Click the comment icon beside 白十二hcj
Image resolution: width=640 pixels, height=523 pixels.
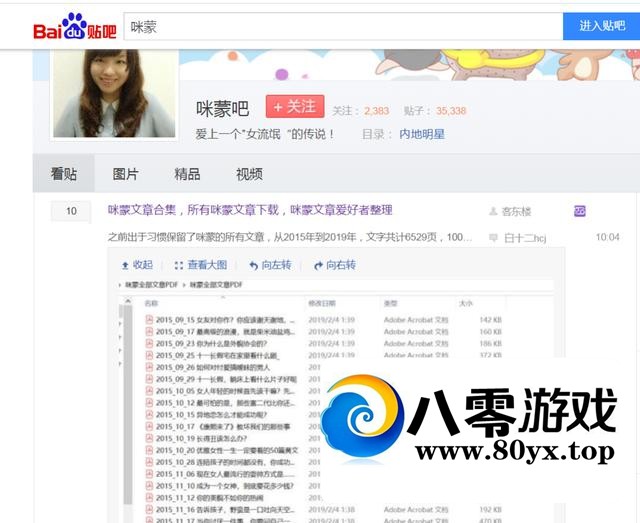point(493,237)
